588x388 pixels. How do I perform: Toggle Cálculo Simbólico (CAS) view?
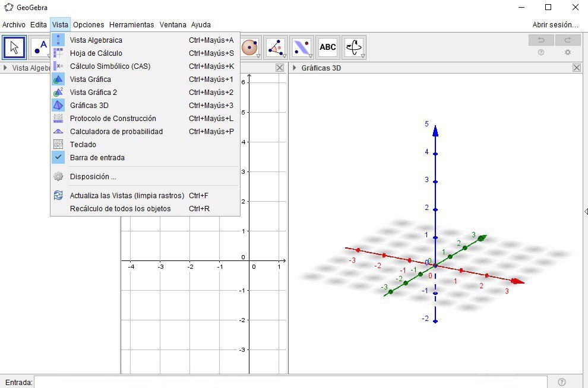coord(145,66)
